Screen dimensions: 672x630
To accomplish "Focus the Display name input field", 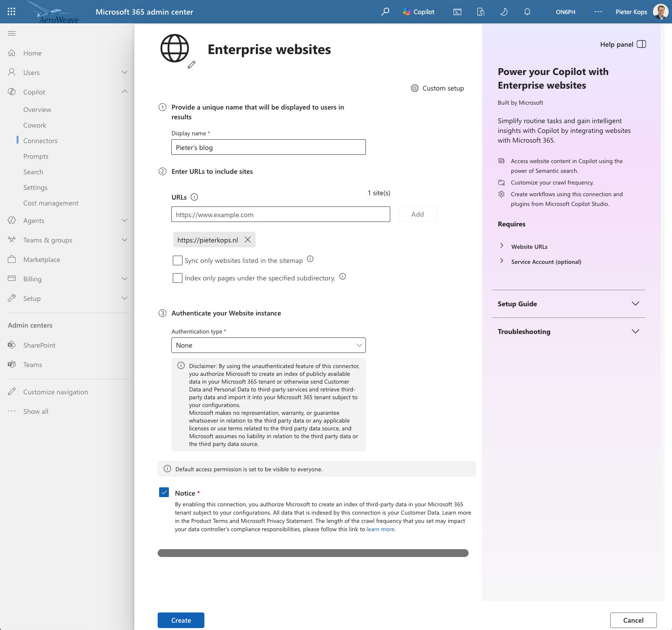I will tap(269, 147).
